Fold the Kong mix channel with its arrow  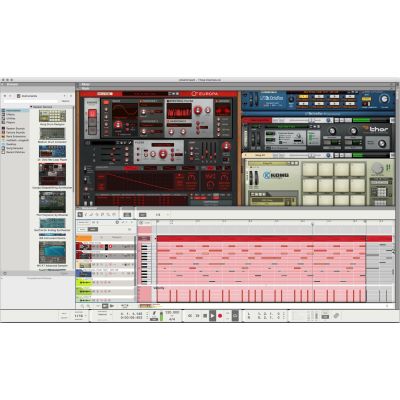coord(245,155)
